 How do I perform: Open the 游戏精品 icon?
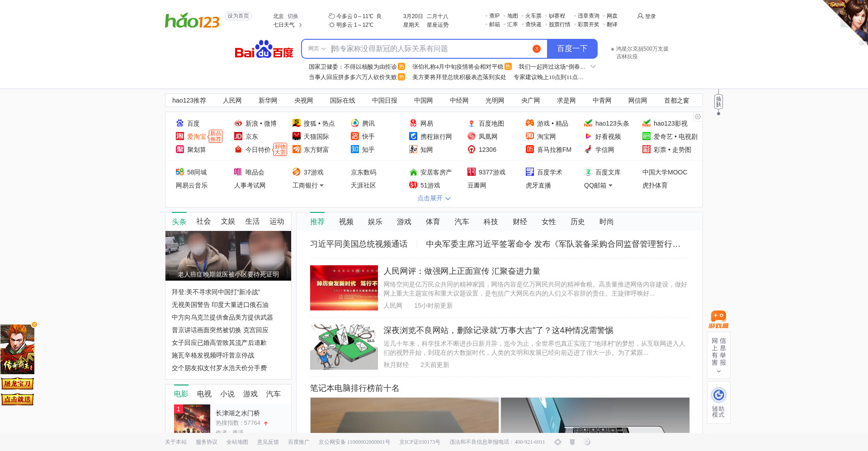point(530,123)
